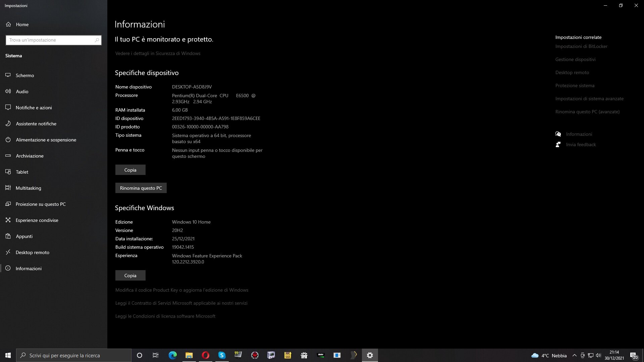644x362 pixels.
Task: Open Contratto di Servizi Microsoft link
Action: (181, 303)
